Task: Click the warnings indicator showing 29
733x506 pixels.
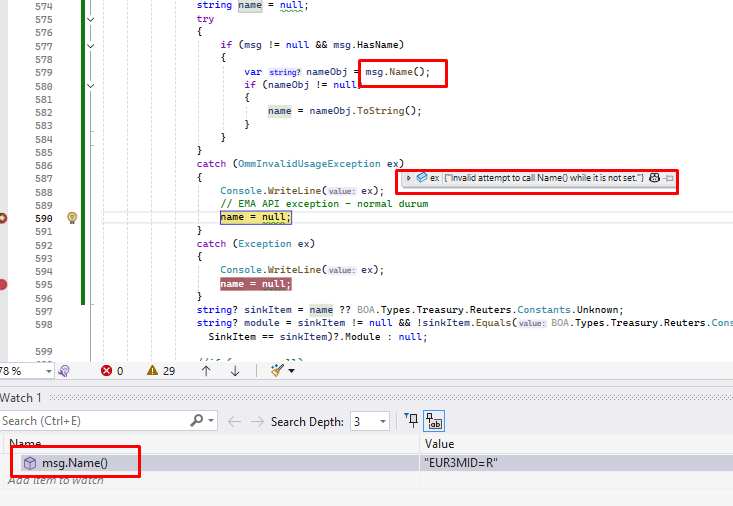Action: pos(161,371)
